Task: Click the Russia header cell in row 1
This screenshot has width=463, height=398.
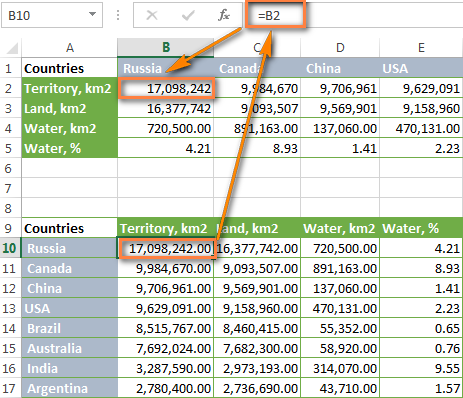Action: (x=166, y=68)
